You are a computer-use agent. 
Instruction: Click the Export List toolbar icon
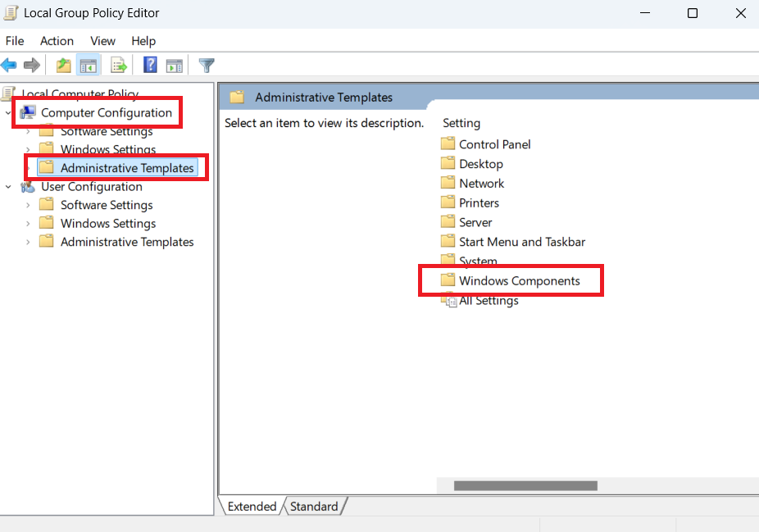119,65
